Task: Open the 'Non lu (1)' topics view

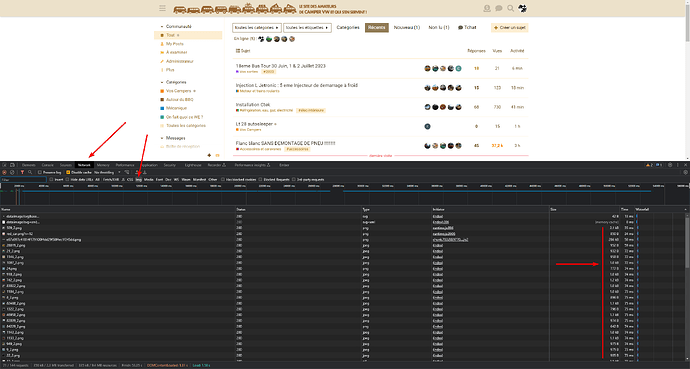Action: coord(439,28)
